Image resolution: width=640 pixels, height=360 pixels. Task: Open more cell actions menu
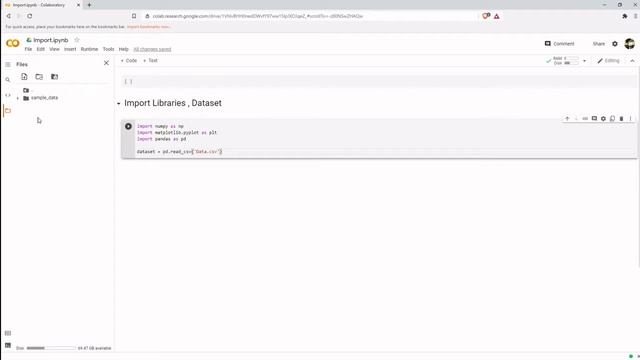630,119
